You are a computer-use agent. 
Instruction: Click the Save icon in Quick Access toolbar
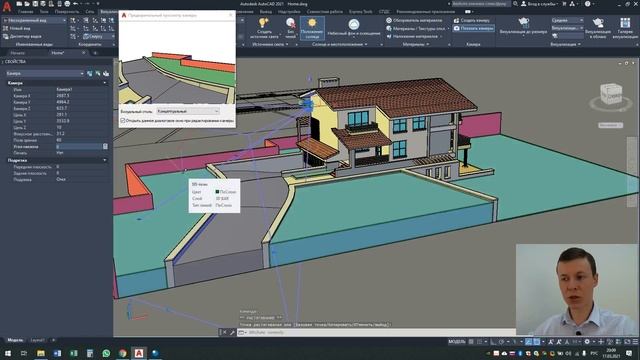click(x=35, y=4)
